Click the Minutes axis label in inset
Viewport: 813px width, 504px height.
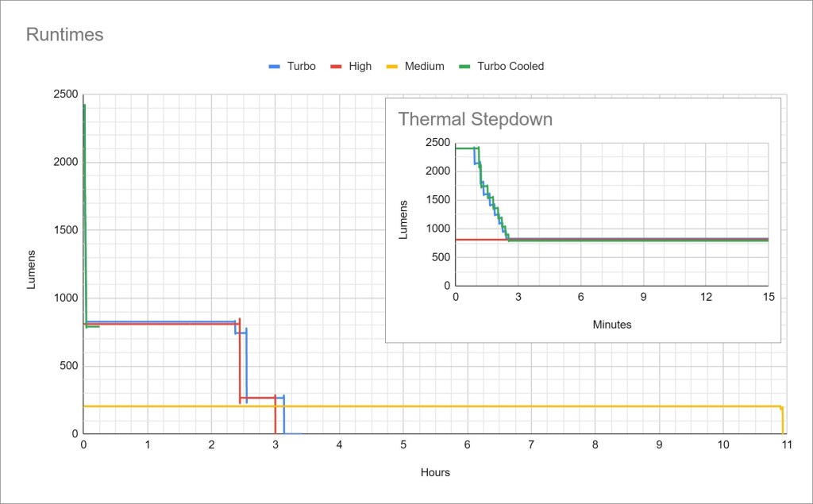(611, 325)
